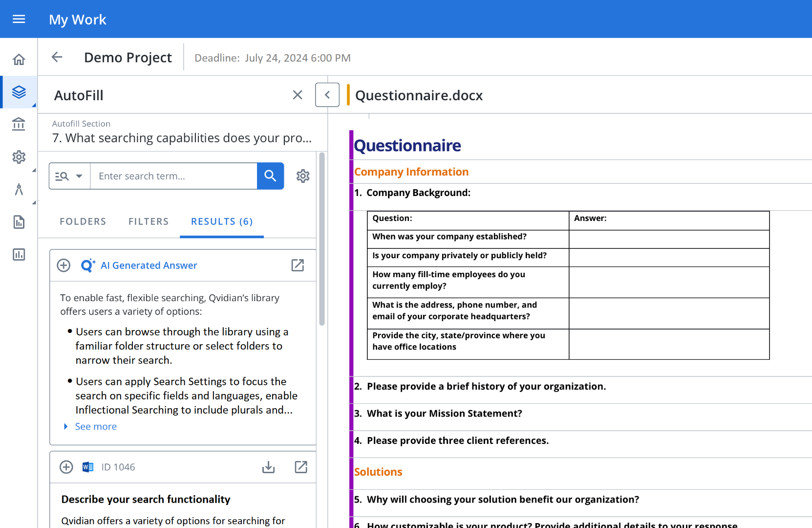
Task: Go back using the arrow beside Demo Project
Action: coord(57,57)
